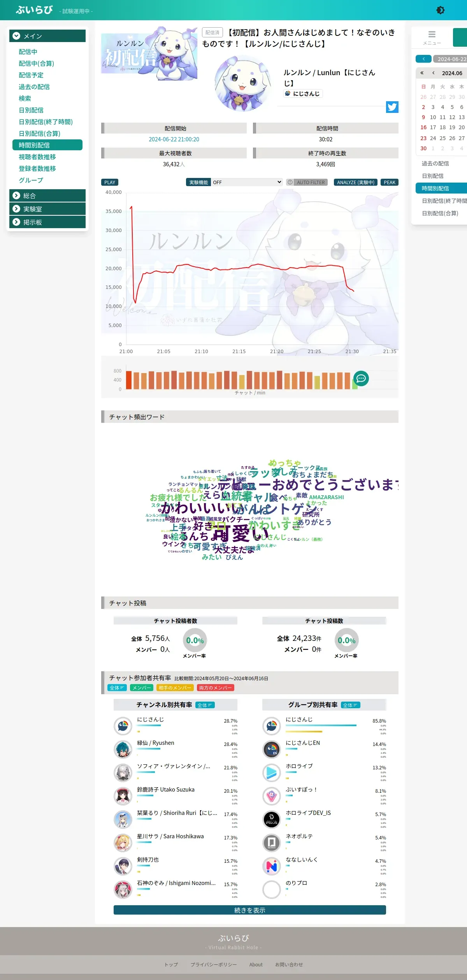Click the ホロライブ group icon
The height and width of the screenshot is (980, 467).
coord(272,772)
